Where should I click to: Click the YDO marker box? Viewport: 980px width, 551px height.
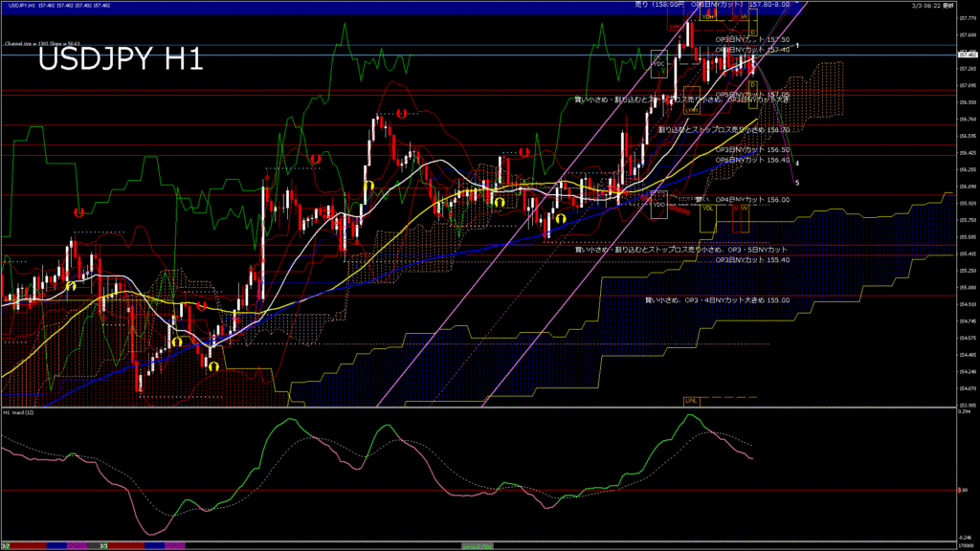point(657,204)
